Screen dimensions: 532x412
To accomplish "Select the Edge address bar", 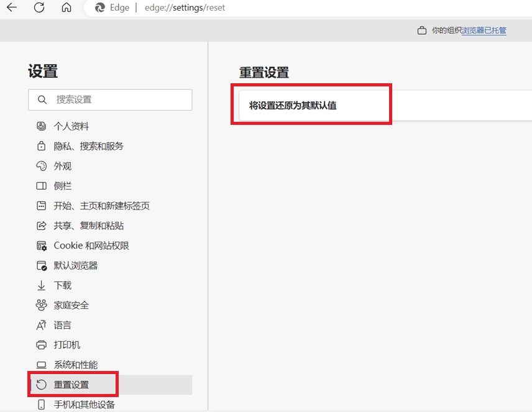I will click(186, 8).
